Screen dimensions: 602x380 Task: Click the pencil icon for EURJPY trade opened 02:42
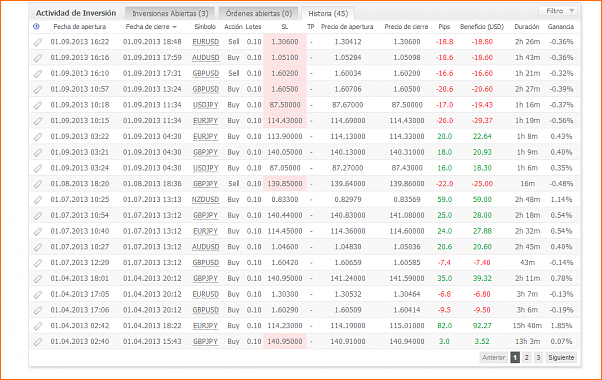point(38,326)
